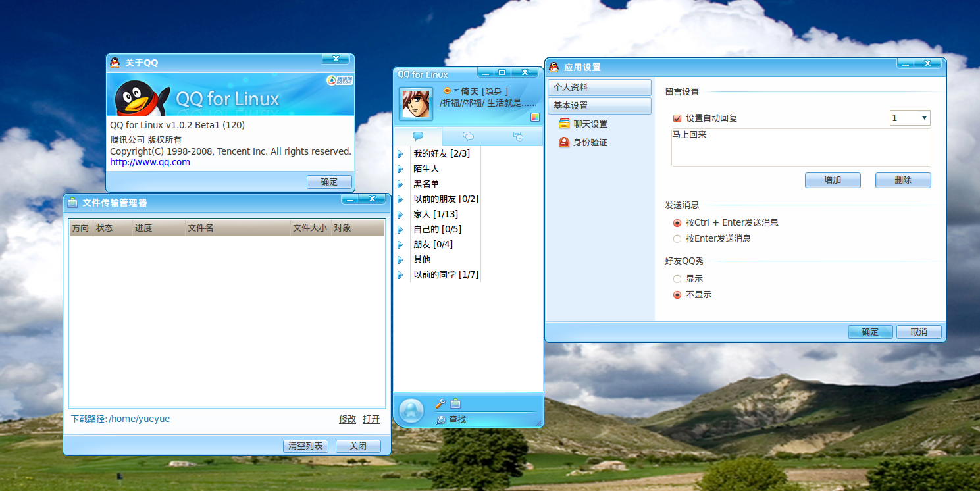Open the file transfer manager icon in QQ panel

point(455,403)
